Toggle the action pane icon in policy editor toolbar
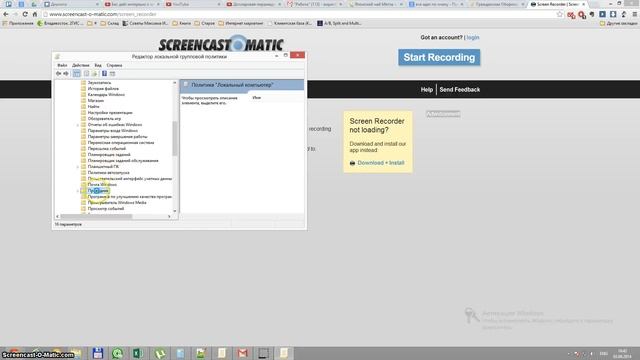This screenshot has width=640, height=360. click(113, 73)
